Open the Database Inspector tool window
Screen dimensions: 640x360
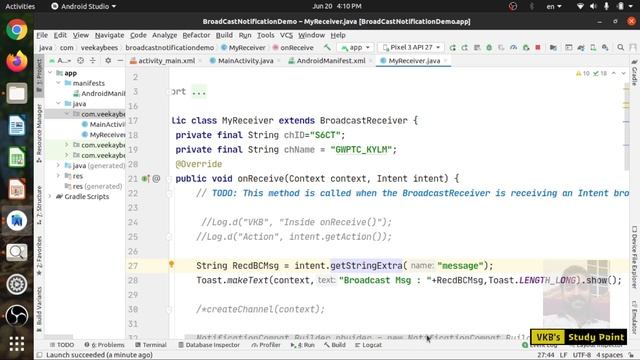tap(209, 345)
